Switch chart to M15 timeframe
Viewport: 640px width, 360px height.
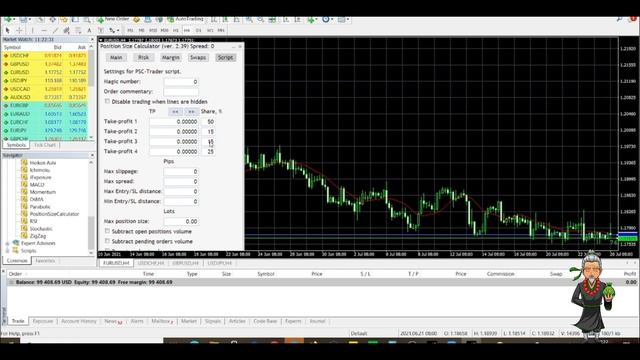click(153, 30)
